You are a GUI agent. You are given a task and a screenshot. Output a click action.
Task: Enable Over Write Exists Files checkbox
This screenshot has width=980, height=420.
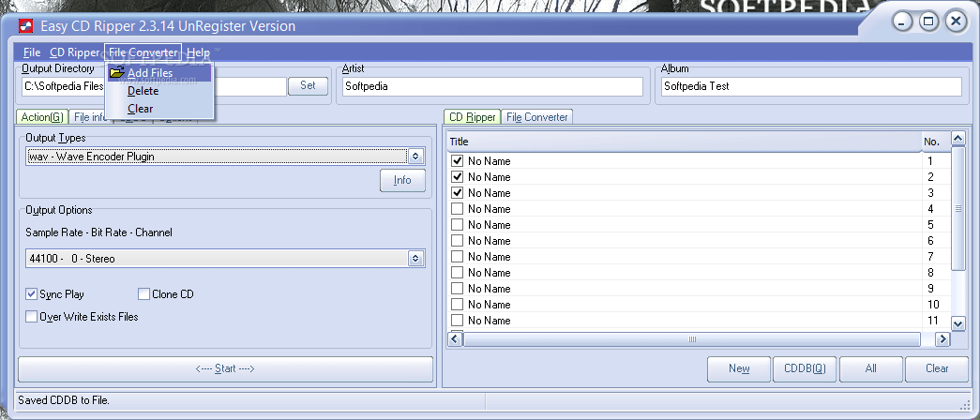click(x=31, y=316)
